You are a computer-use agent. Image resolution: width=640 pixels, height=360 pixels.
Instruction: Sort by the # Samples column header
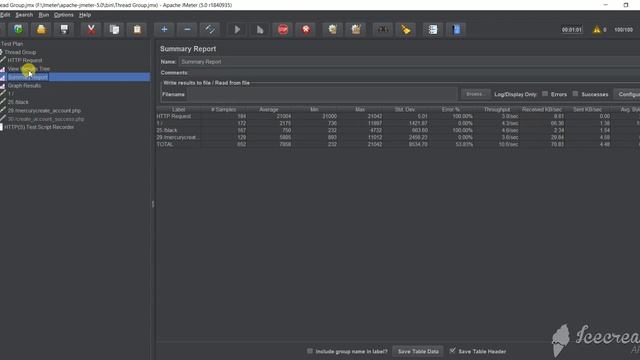click(x=224, y=109)
